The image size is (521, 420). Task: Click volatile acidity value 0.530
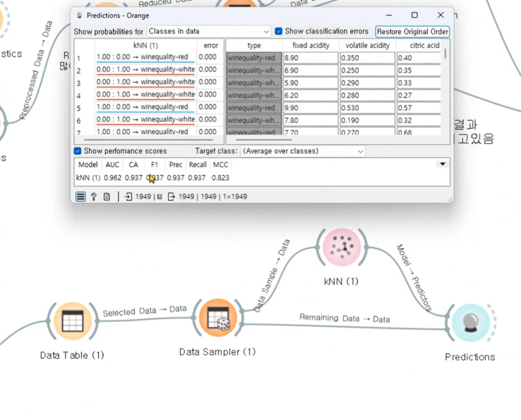click(367, 108)
